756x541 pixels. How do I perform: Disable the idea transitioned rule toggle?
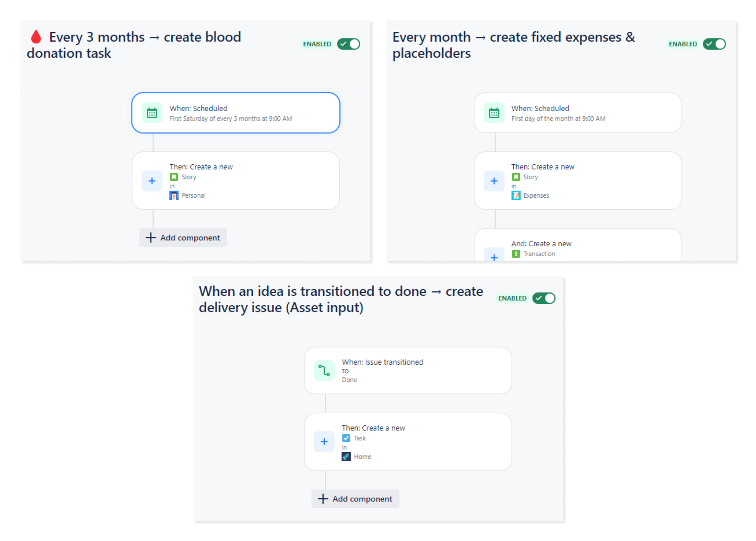(x=544, y=298)
